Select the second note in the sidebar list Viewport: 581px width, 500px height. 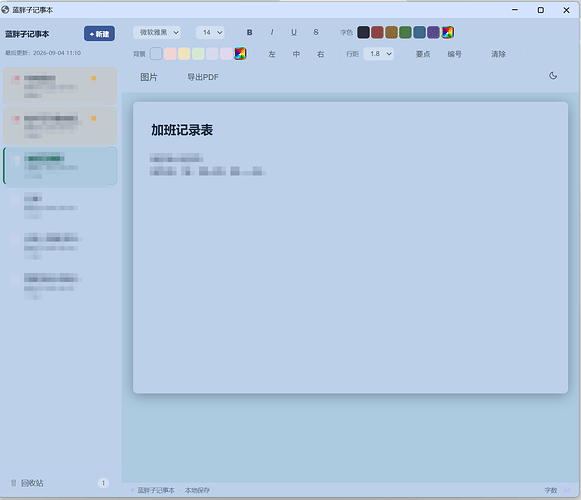point(60,126)
